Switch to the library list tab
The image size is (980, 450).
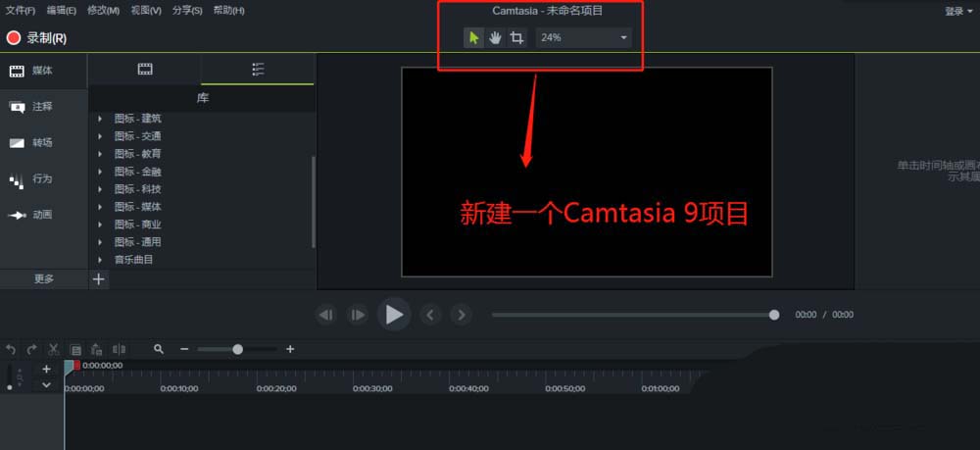(x=258, y=70)
